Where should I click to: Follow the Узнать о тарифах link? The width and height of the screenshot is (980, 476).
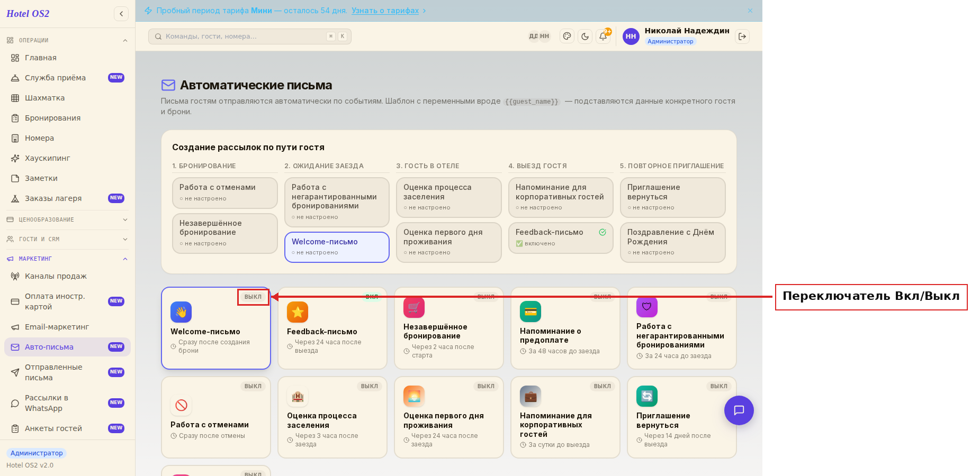point(385,11)
